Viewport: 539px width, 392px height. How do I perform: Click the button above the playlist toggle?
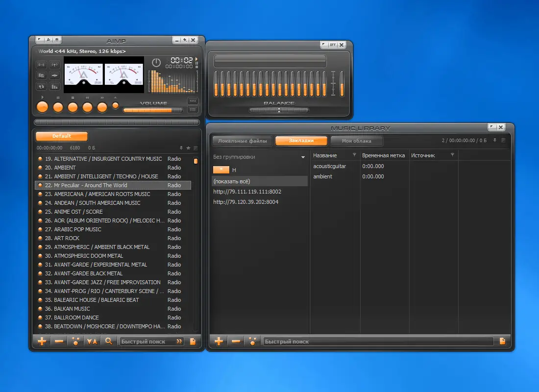pos(193,101)
